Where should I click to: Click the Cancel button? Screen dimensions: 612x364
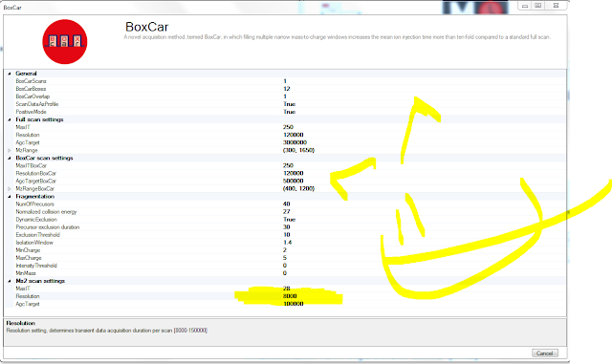coord(545,353)
